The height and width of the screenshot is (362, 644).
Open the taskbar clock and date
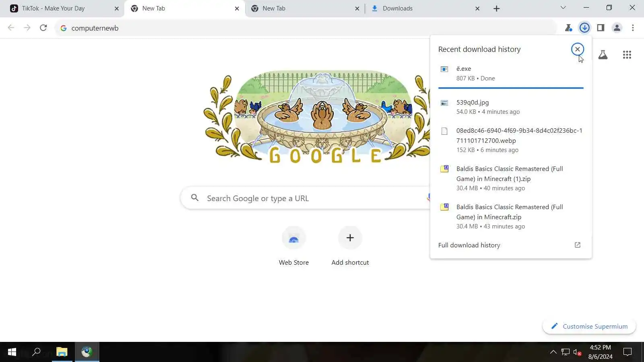click(x=600, y=352)
